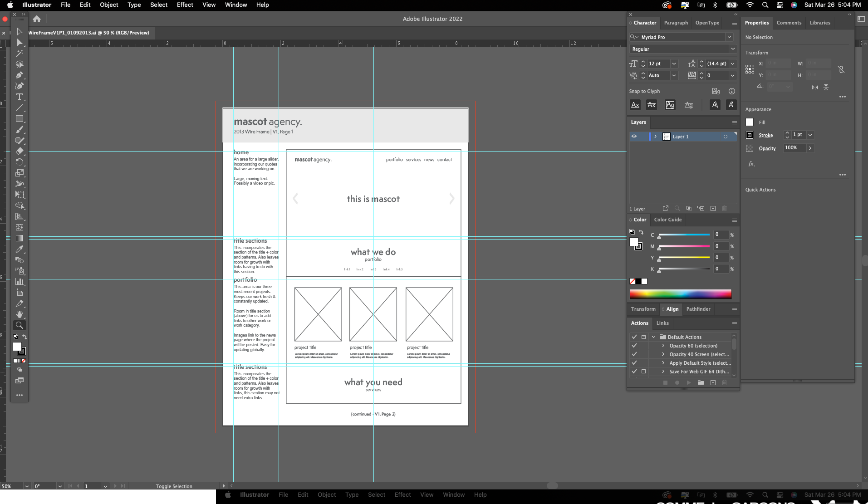Create a new layer in Layers panel
The image size is (868, 504).
(x=712, y=208)
